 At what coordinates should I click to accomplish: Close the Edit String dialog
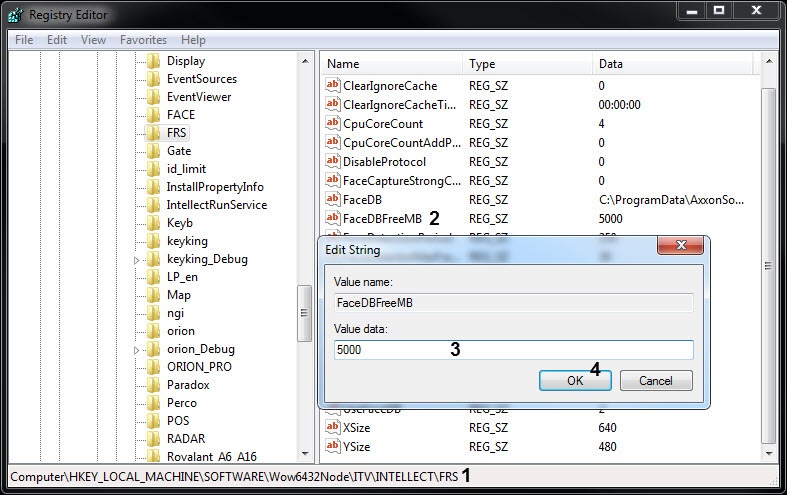pos(688,246)
